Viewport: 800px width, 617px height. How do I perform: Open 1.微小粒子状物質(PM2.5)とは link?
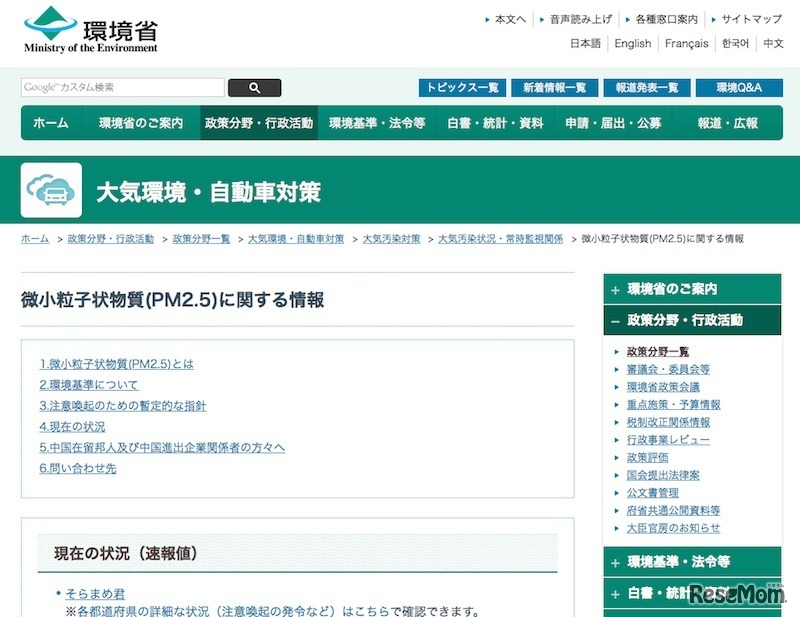[117, 364]
